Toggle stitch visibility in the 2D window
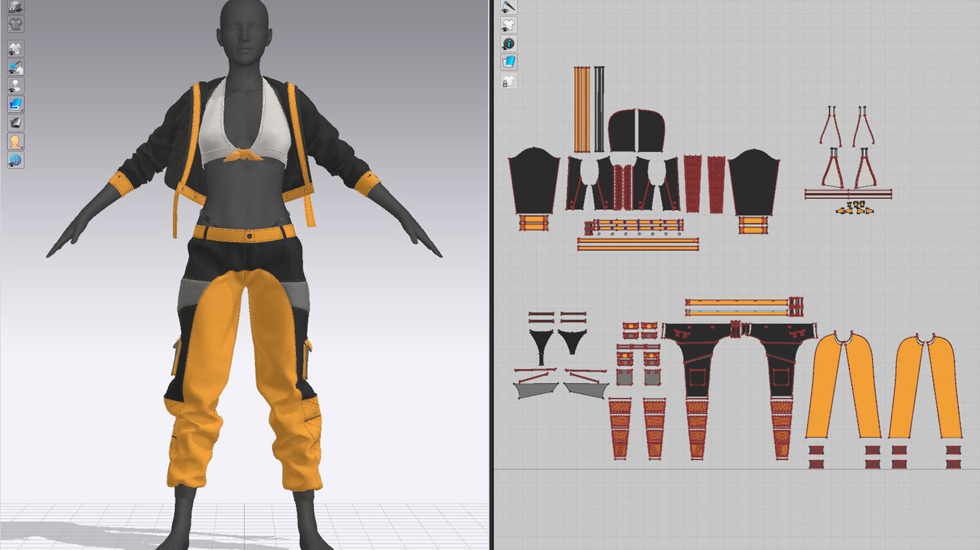 point(509,7)
